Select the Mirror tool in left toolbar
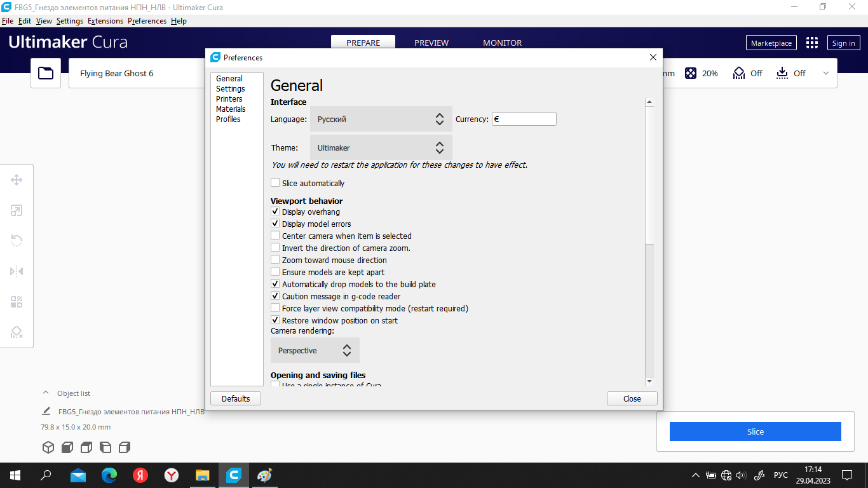 tap(17, 271)
